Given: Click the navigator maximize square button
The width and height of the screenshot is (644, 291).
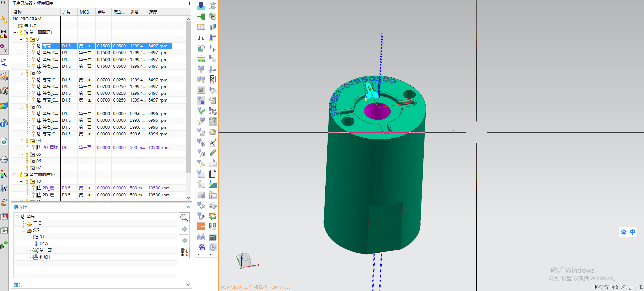Looking at the screenshot, I should [188, 3].
